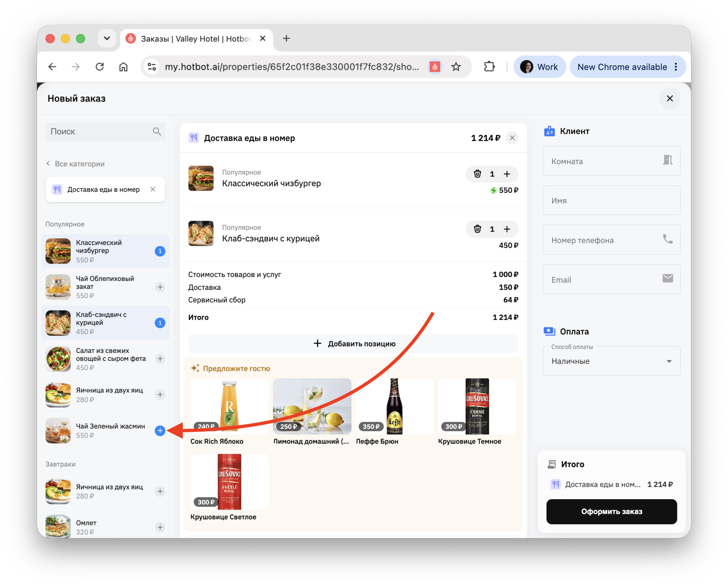Focus the Комната input field
Viewport: 728px width, 587px height.
tap(611, 161)
